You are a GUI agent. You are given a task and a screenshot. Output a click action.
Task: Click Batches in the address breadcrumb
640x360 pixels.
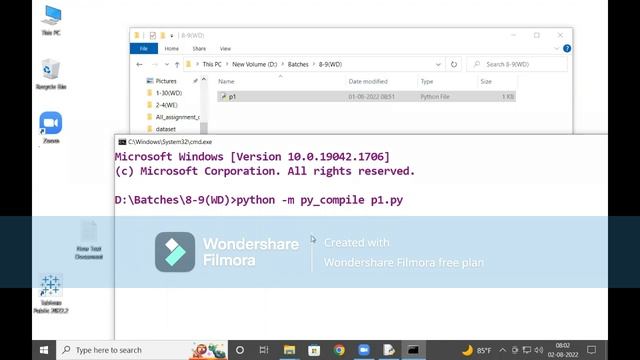pyautogui.click(x=298, y=64)
